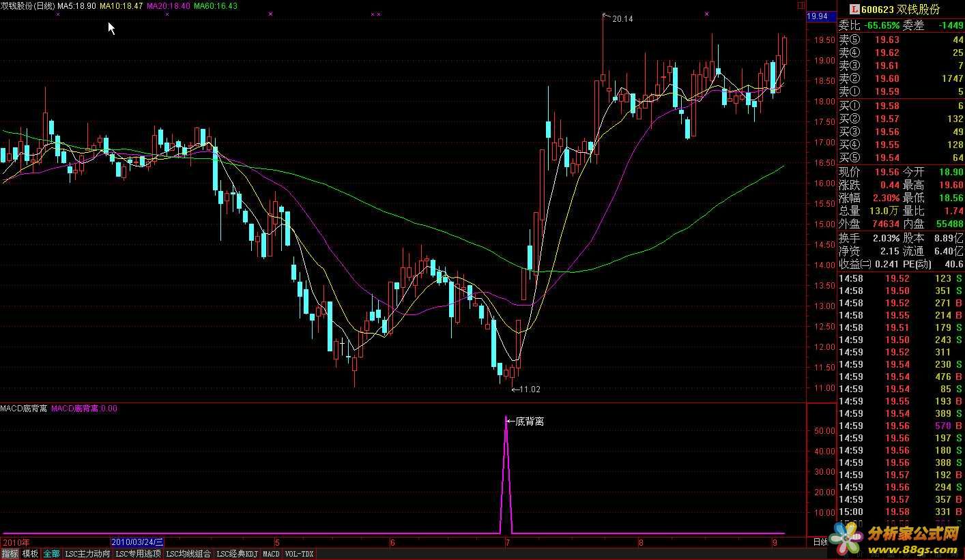Click the MA20:18.40 label

click(x=168, y=5)
